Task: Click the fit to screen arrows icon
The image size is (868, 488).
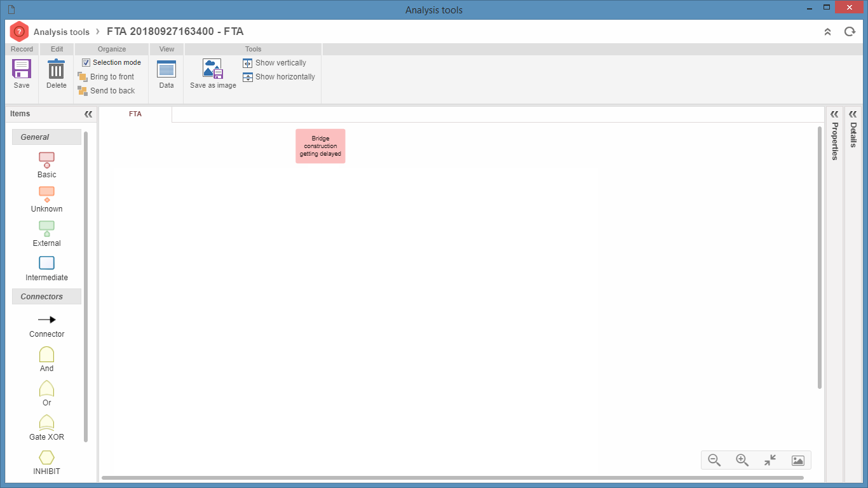Action: pos(770,460)
